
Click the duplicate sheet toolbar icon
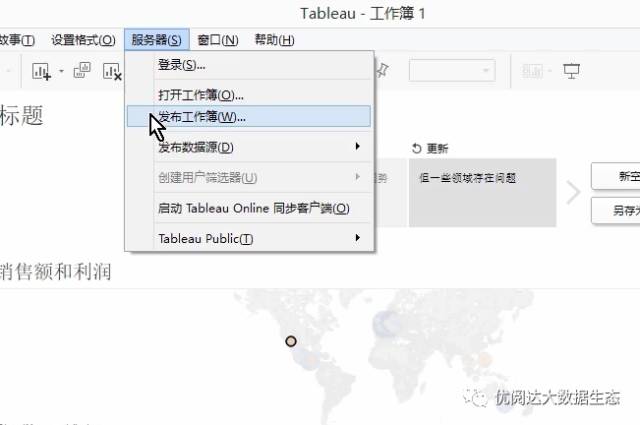tap(83, 71)
